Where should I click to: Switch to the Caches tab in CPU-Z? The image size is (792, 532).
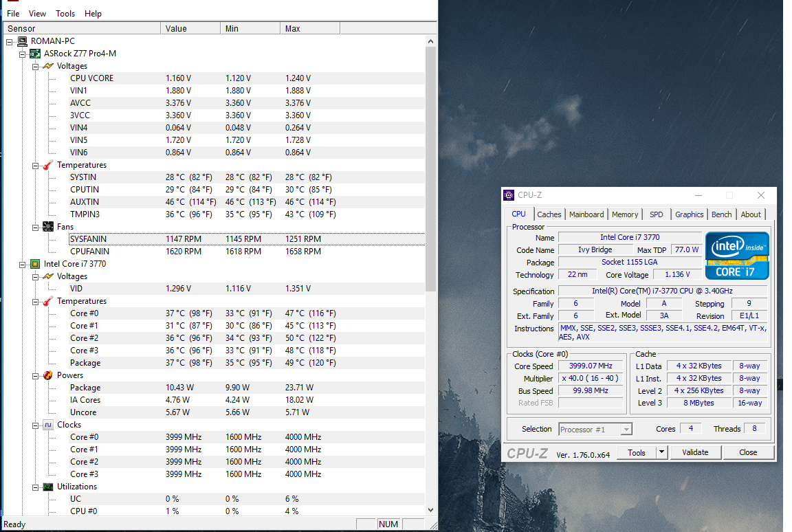pyautogui.click(x=549, y=214)
